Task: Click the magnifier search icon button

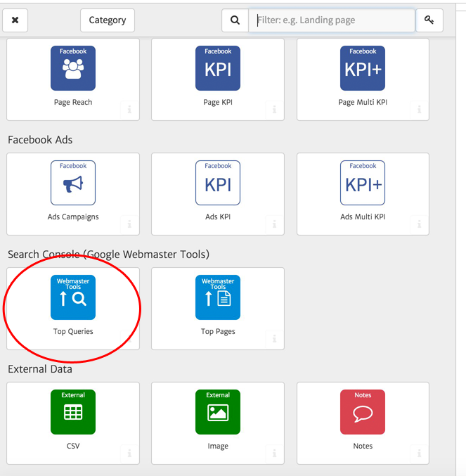Action: (235, 20)
